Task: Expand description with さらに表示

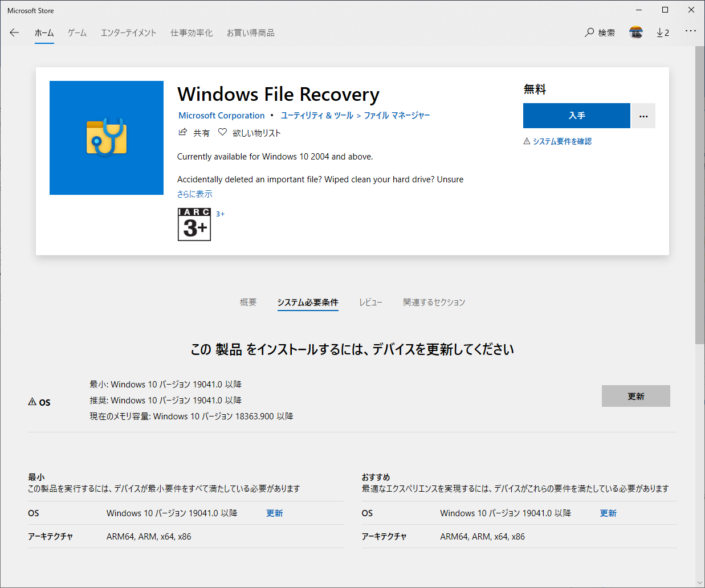Action: tap(194, 194)
